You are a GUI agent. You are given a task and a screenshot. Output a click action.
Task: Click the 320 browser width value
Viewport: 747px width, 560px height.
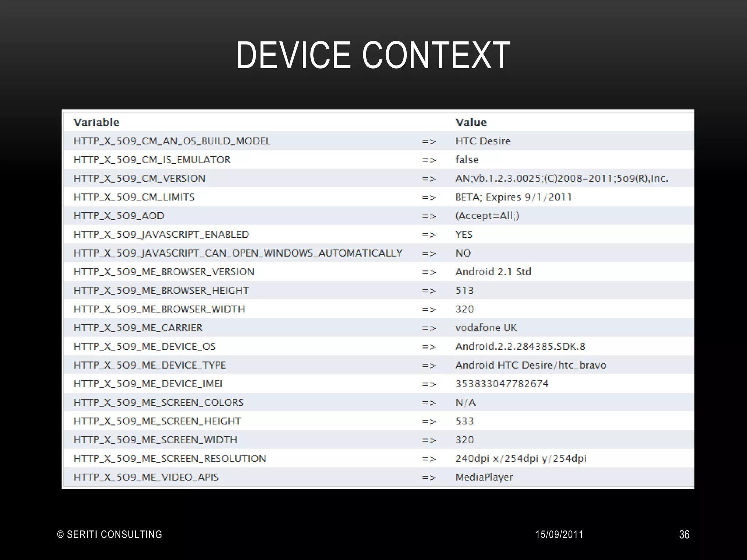pos(465,309)
